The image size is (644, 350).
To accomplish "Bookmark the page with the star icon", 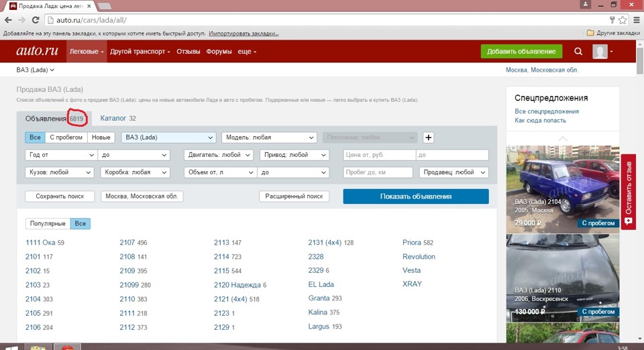I will (x=623, y=19).
